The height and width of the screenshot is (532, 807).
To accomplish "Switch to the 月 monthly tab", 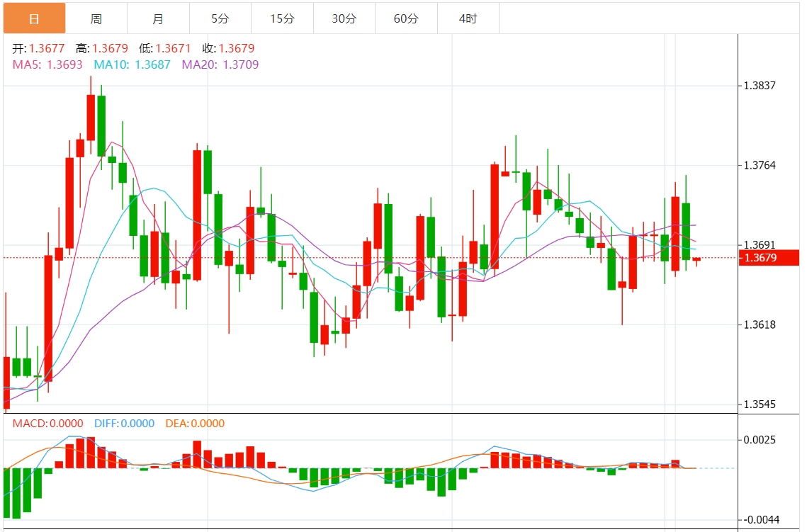I will click(x=158, y=18).
